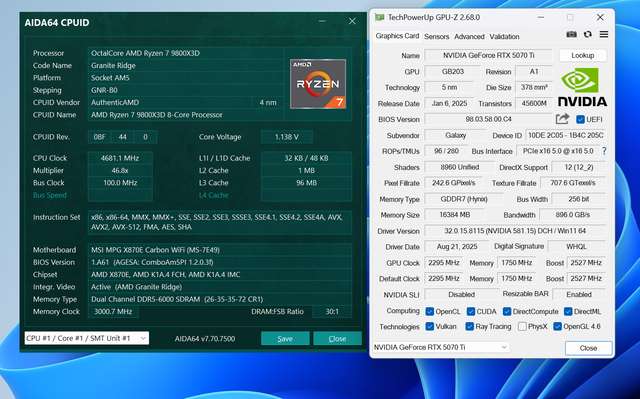Click the Multiplier value 46.8x

pyautogui.click(x=120, y=170)
